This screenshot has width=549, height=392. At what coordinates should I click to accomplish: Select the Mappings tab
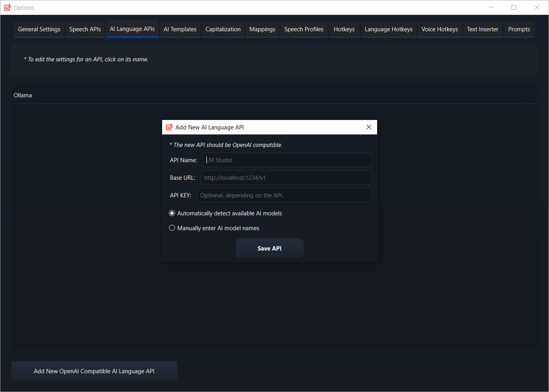point(262,29)
